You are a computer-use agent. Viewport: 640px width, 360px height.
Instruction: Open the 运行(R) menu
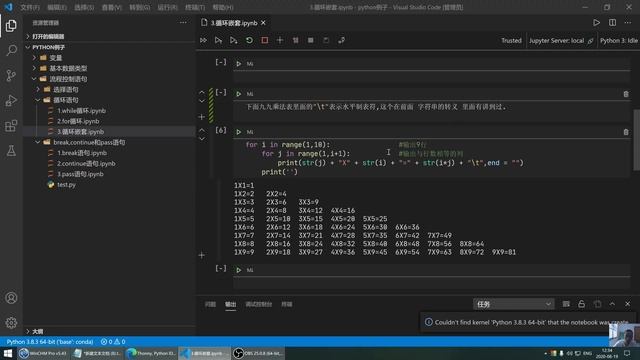[x=167, y=7]
